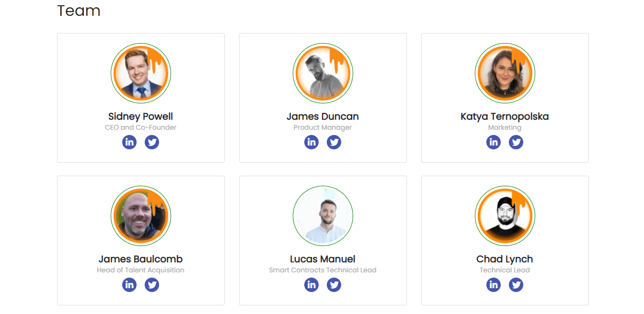Open Sidney Powell's Twitter icon
Image resolution: width=644 pixels, height=314 pixels.
pyautogui.click(x=152, y=142)
